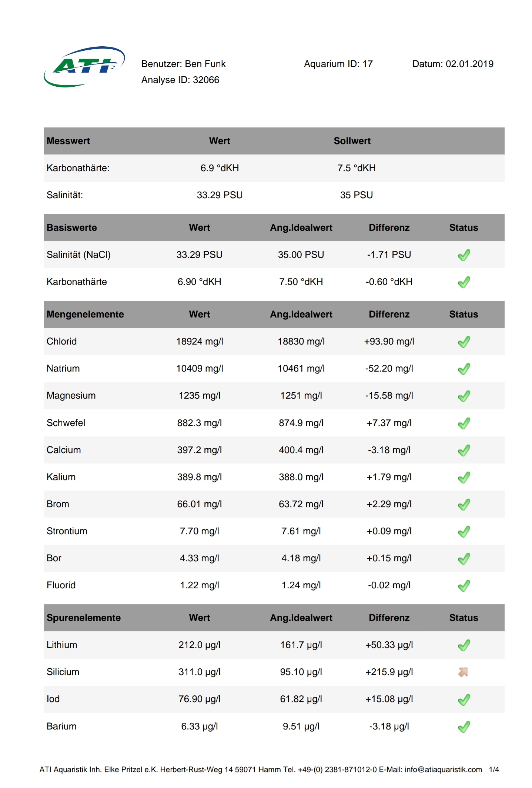Click the Silicium value 311.0 µg/l
This screenshot has width=532, height=788.
pyautogui.click(x=200, y=672)
